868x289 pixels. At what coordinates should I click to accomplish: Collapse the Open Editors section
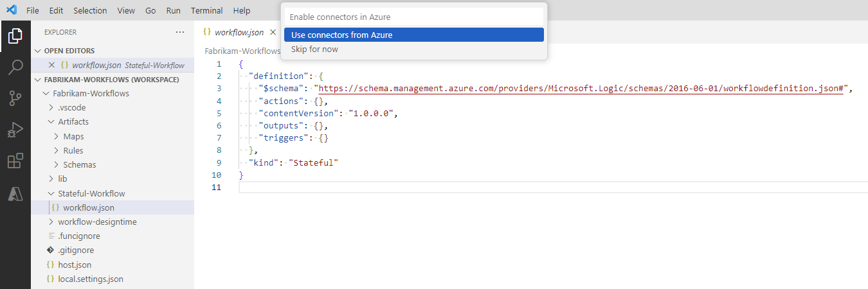pos(38,51)
